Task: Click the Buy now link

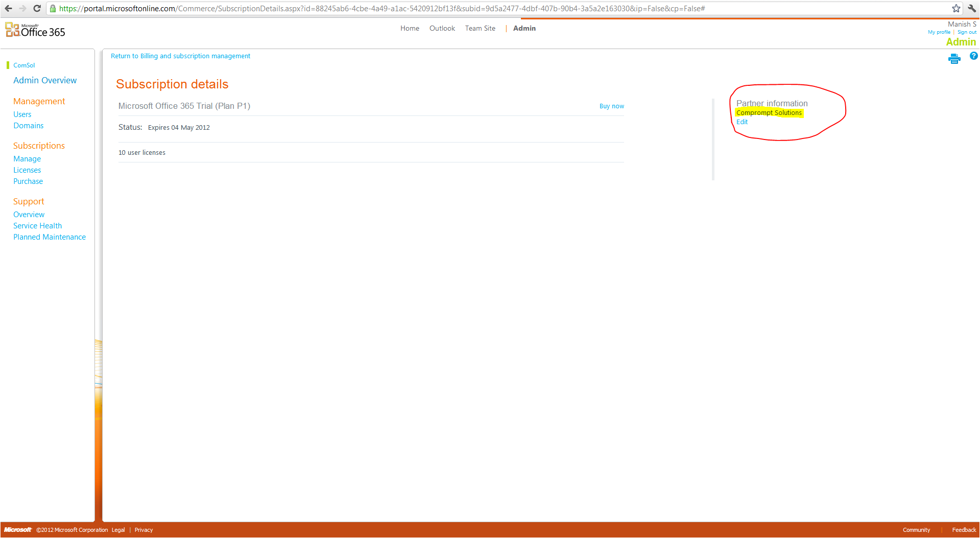Action: pos(611,106)
